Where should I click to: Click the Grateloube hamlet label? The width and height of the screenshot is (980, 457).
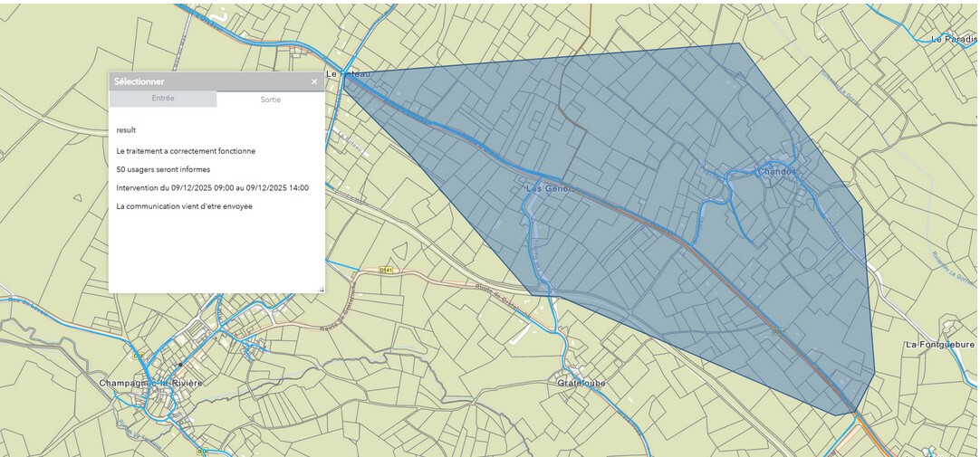[x=581, y=383]
